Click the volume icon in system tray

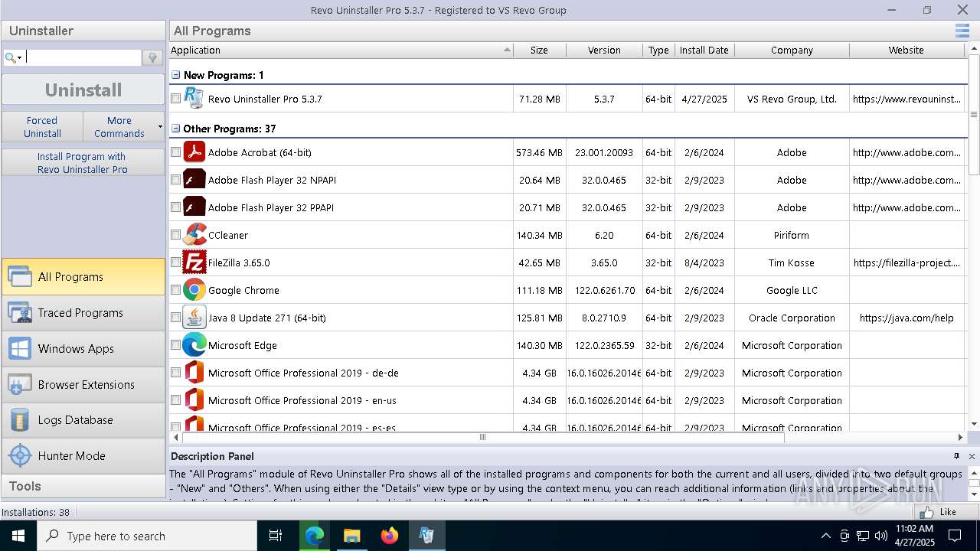(881, 536)
